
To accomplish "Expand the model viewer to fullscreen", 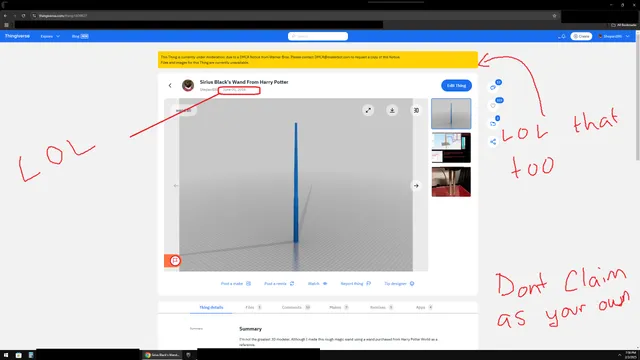I will (x=368, y=110).
